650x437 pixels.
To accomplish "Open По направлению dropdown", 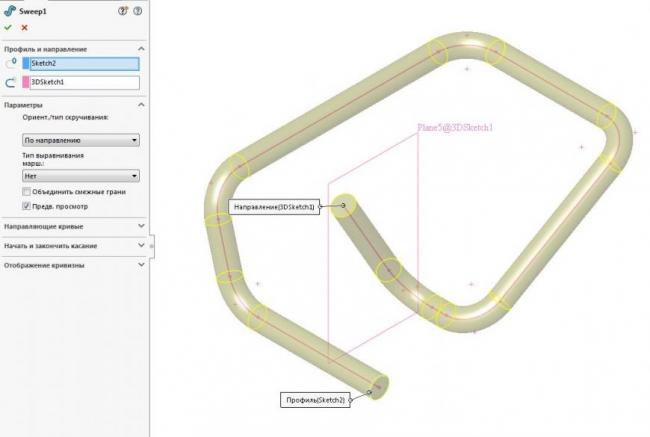I will click(x=81, y=140).
